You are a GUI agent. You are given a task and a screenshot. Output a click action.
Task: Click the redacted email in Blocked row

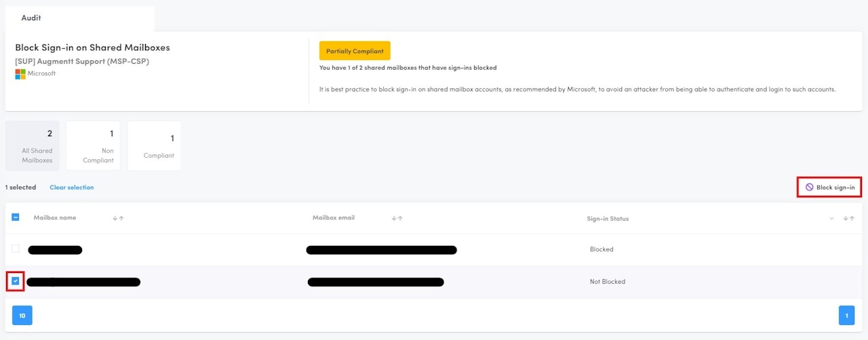tap(381, 250)
